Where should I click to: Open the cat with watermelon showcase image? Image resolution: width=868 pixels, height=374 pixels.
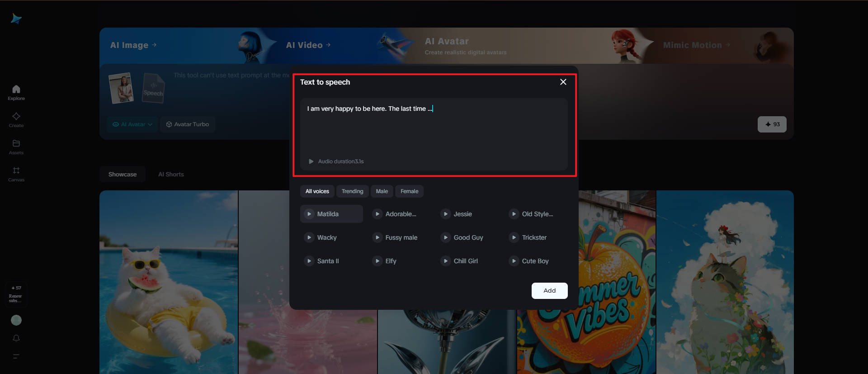click(x=169, y=282)
